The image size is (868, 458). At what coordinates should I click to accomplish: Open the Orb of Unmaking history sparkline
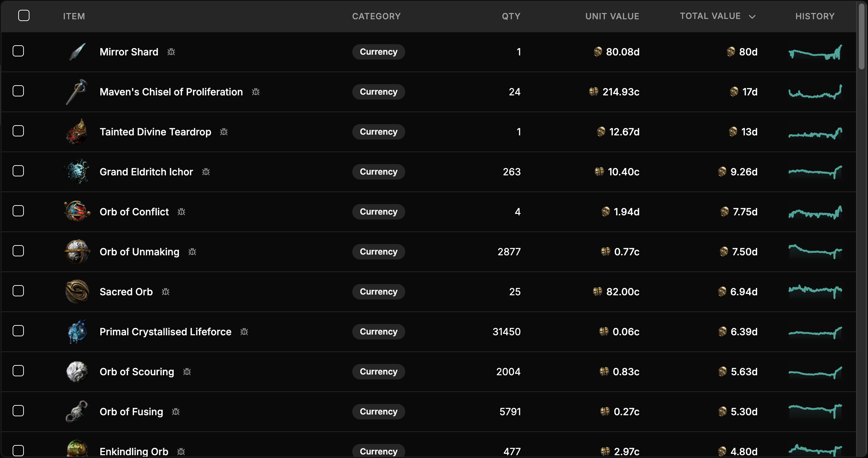click(x=815, y=252)
